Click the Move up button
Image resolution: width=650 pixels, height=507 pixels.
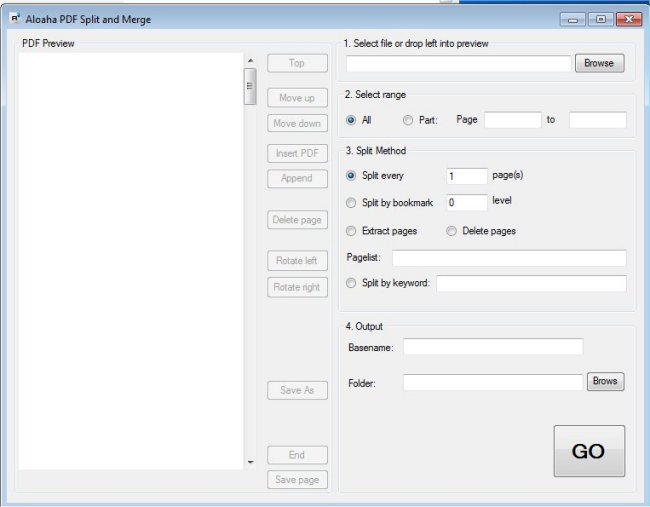[297, 98]
